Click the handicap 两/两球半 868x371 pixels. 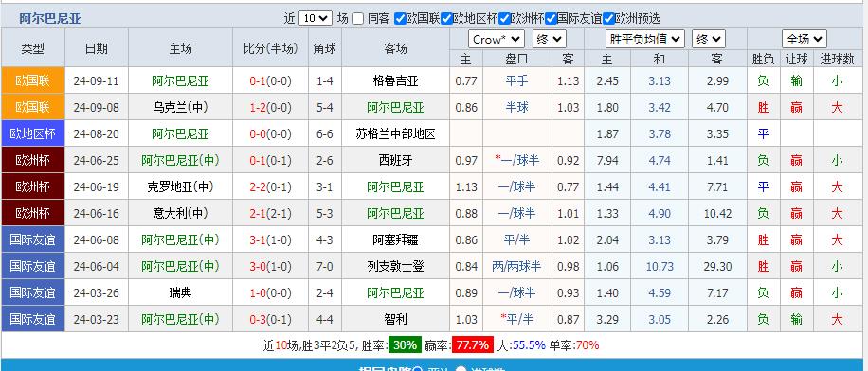tap(516, 267)
